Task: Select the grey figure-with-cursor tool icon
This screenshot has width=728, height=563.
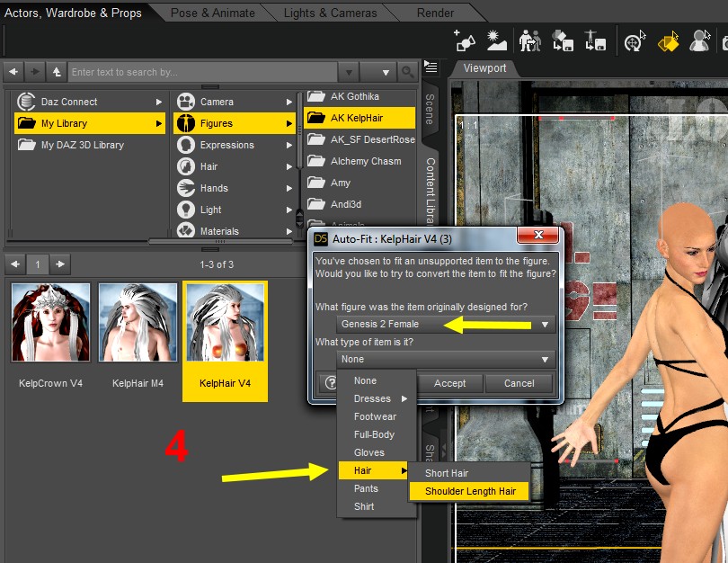Action: pos(699,40)
